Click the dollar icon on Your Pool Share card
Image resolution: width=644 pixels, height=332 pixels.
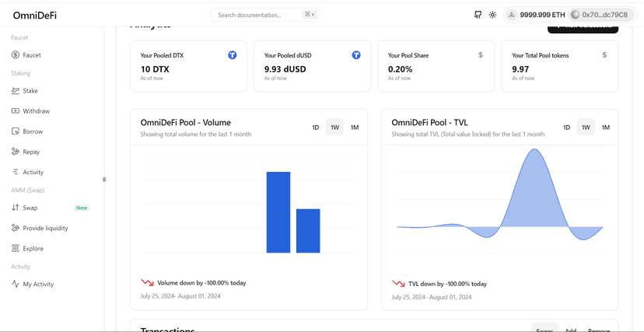[x=481, y=55]
